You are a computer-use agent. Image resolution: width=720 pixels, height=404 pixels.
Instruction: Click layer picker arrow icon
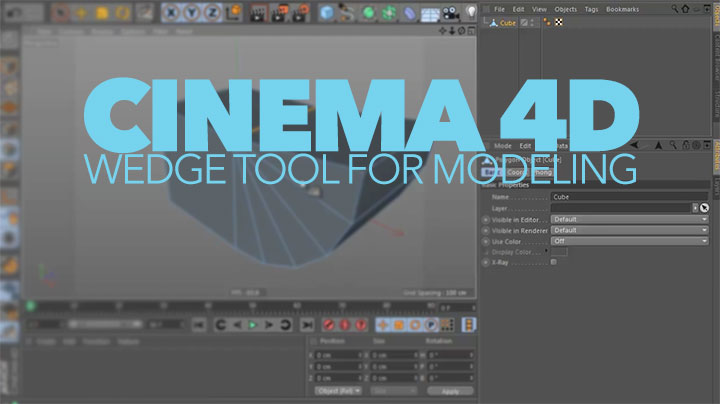coord(704,208)
